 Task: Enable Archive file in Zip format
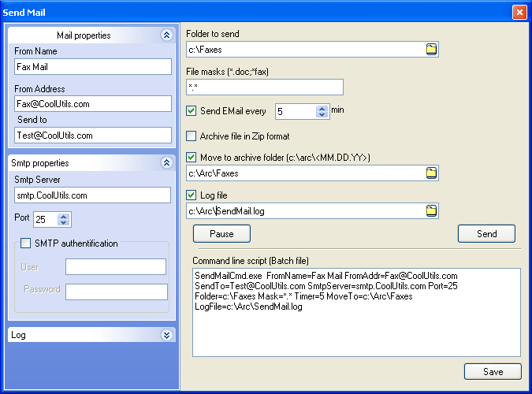click(191, 136)
